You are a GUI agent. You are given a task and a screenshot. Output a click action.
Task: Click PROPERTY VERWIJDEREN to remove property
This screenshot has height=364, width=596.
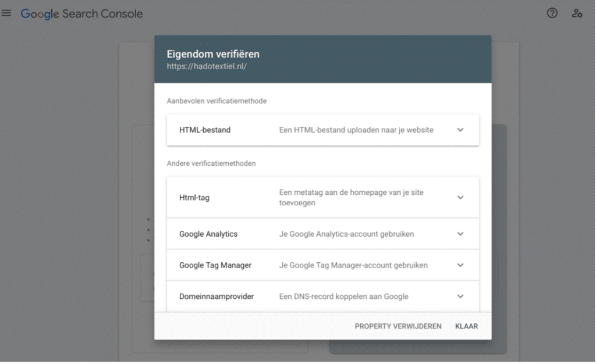pos(398,326)
